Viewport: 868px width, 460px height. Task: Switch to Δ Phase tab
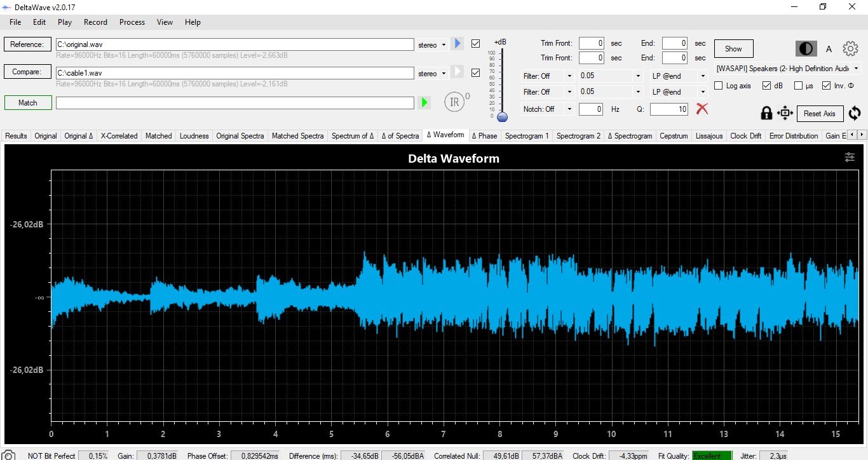[x=484, y=135]
